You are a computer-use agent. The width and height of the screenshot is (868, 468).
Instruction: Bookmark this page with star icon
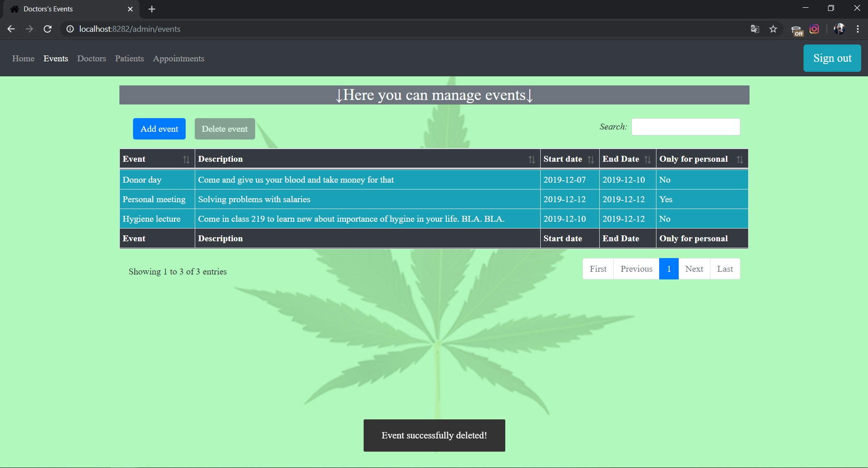[773, 29]
